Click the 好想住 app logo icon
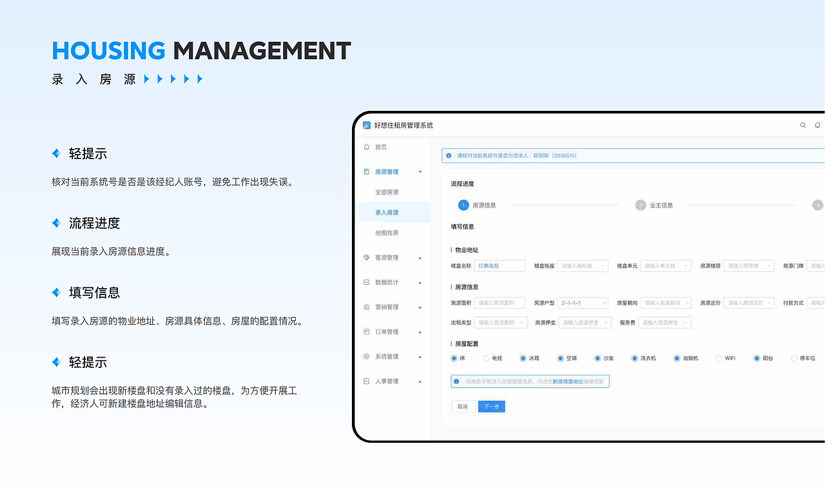Viewport: 825px width, 504px height. (367, 125)
